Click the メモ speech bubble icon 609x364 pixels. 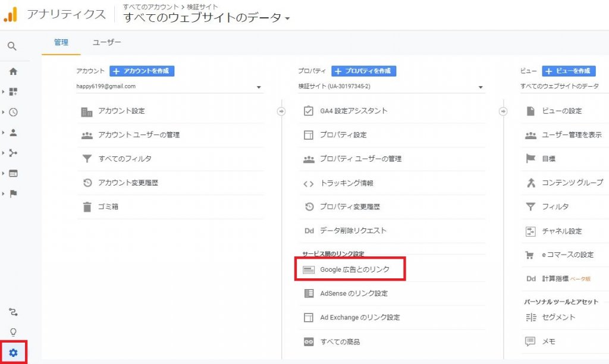[x=530, y=341]
